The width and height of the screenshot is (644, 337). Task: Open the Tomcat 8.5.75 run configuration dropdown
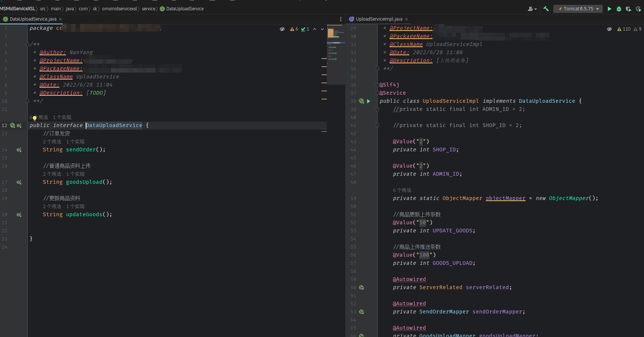click(578, 9)
